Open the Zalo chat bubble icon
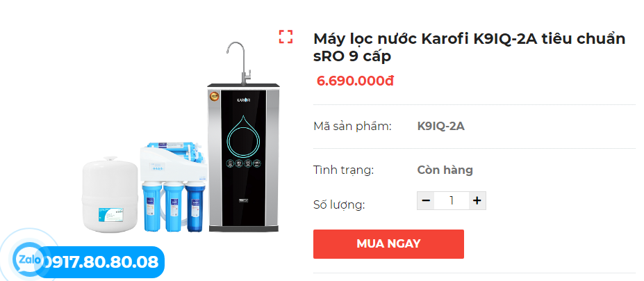The image size is (644, 281). 28,260
